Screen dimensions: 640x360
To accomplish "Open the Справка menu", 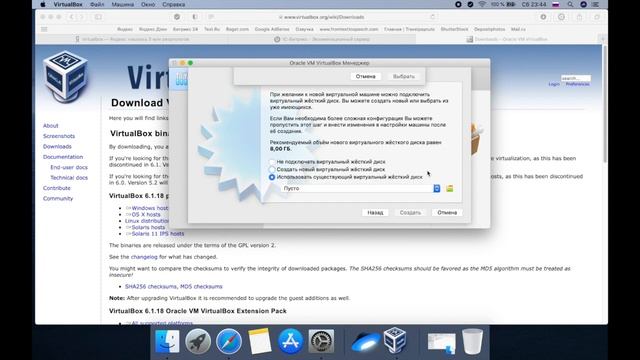I will coord(173,4).
